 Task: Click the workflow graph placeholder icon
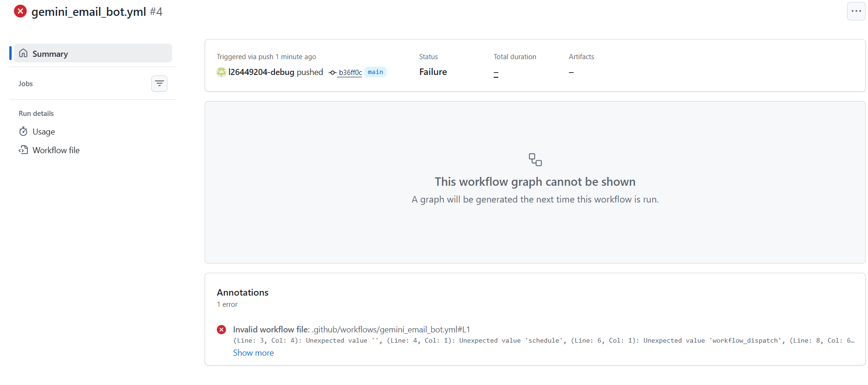535,160
